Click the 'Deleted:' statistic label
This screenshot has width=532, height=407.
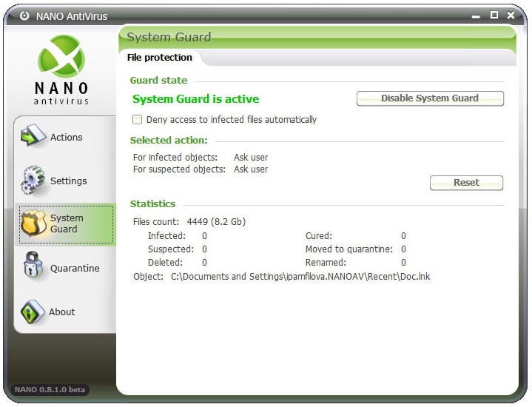click(x=165, y=263)
